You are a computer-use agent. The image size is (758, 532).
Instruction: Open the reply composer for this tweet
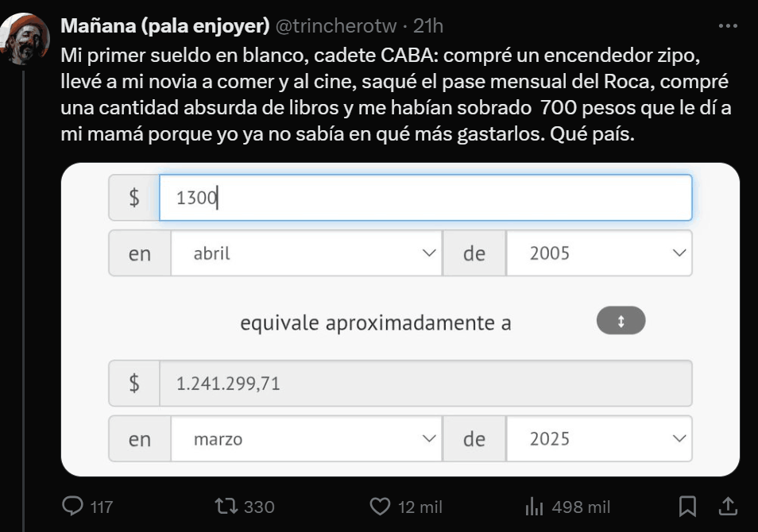(72, 506)
